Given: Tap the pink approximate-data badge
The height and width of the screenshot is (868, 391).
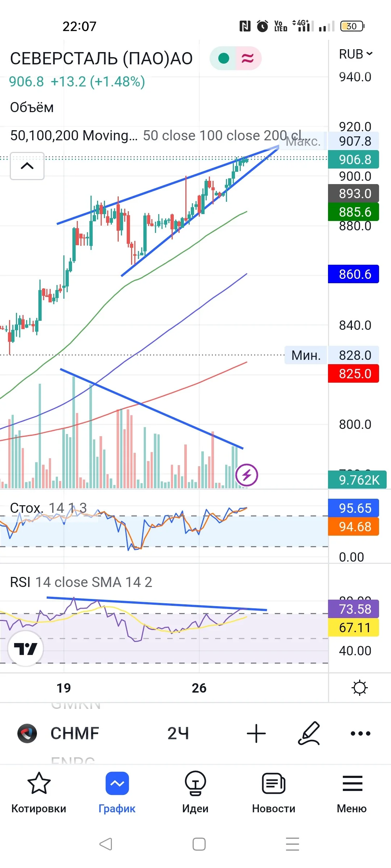Looking at the screenshot, I should point(248,58).
